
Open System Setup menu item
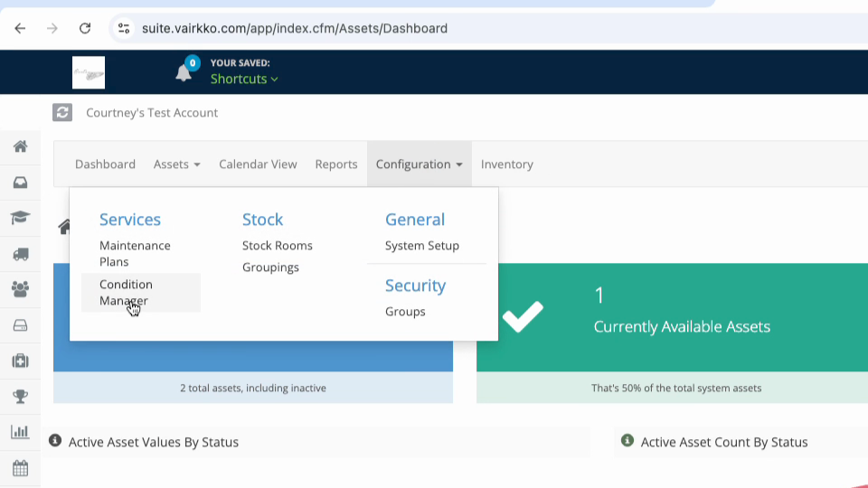(422, 245)
